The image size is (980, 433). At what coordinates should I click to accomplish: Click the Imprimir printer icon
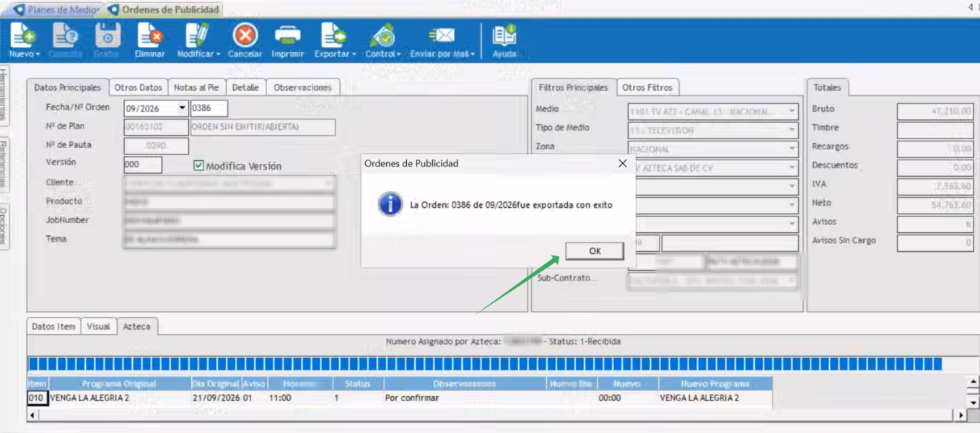[x=288, y=35]
